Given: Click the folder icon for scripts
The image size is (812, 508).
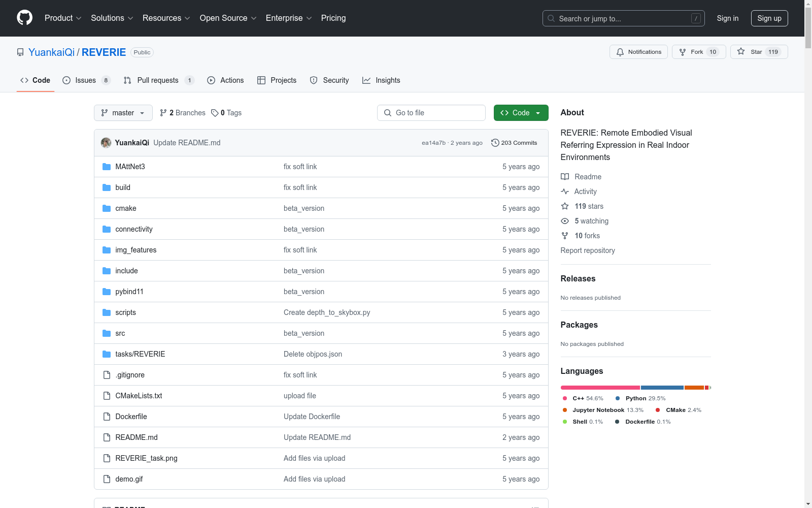Looking at the screenshot, I should coord(107,312).
